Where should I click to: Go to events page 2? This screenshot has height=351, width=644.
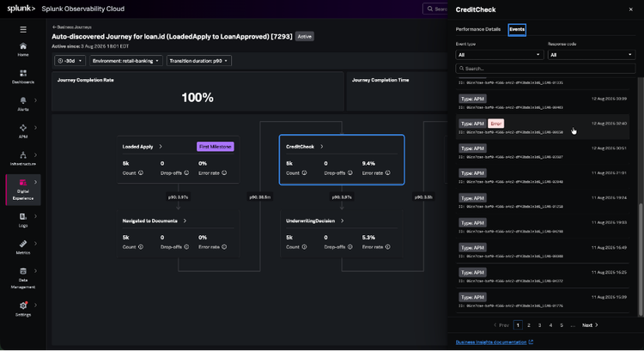[x=529, y=325]
